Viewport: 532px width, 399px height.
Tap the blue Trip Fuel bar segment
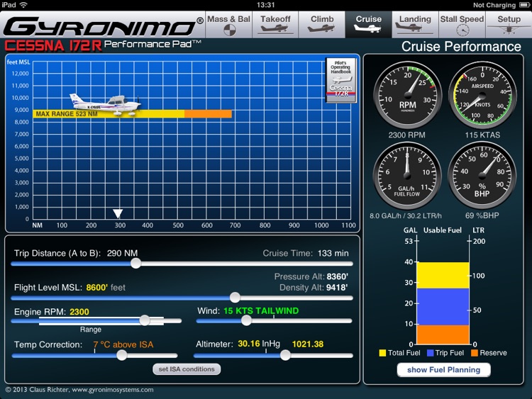click(443, 307)
